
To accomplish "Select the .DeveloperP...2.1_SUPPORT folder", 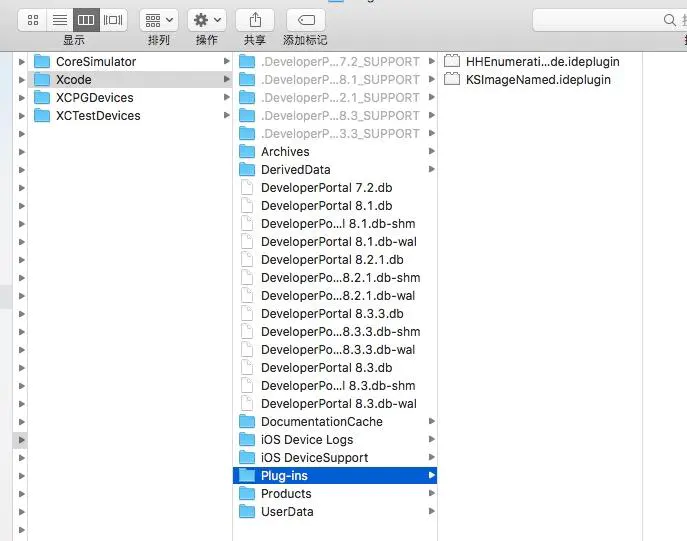I will point(335,98).
